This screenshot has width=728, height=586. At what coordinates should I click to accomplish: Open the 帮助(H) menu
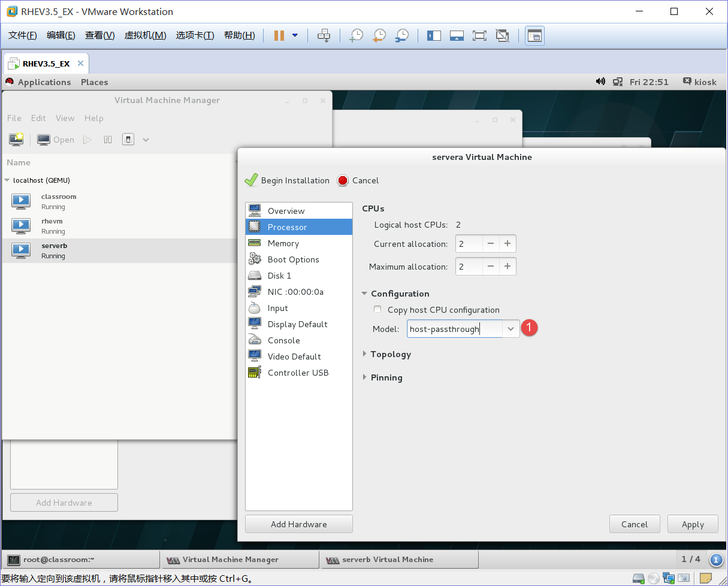click(x=239, y=35)
